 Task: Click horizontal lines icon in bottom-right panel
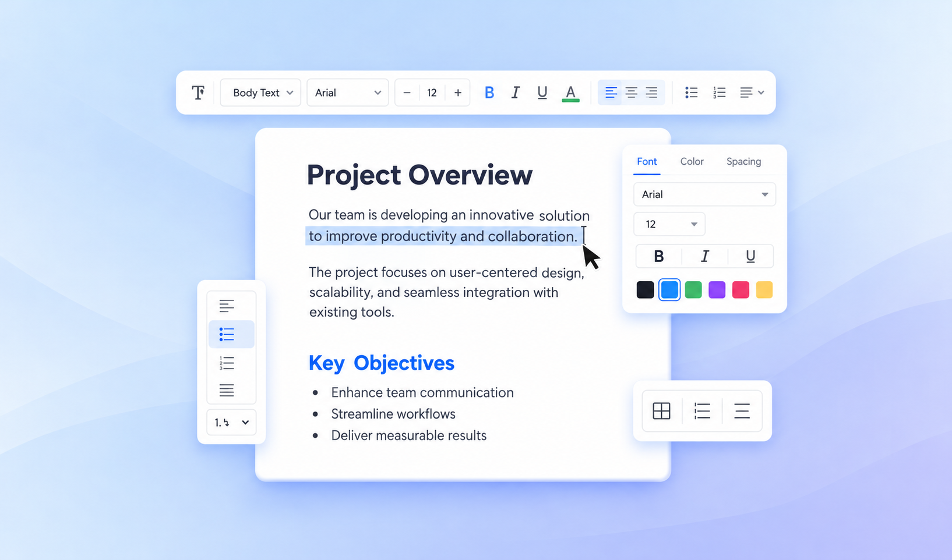coord(742,411)
